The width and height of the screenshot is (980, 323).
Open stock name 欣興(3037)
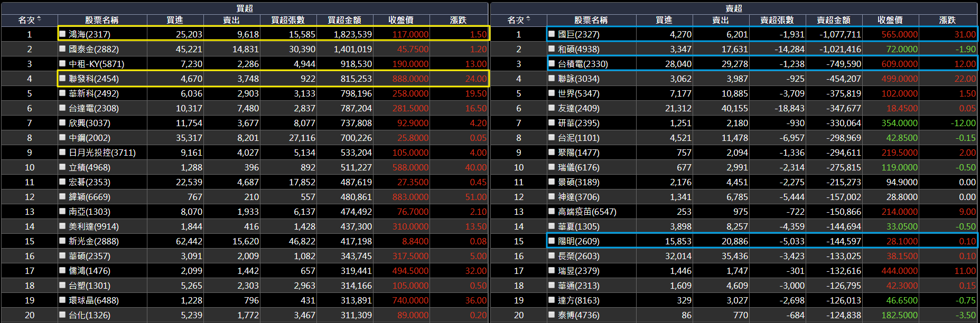click(89, 123)
